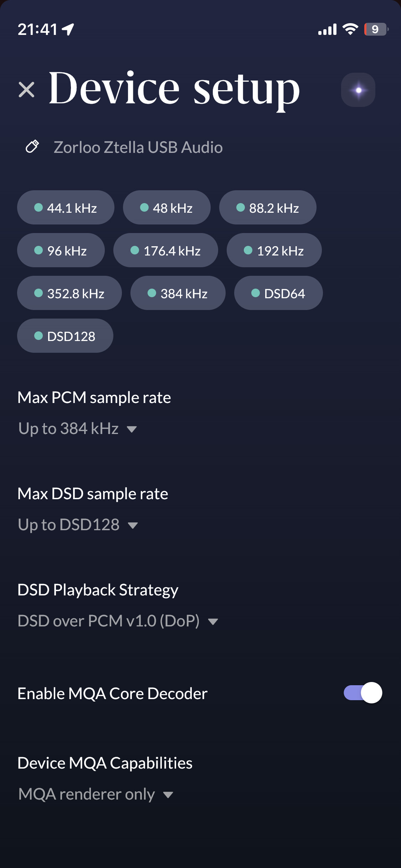Tap the 176.4 kHz chip
401x868 pixels.
click(x=166, y=250)
